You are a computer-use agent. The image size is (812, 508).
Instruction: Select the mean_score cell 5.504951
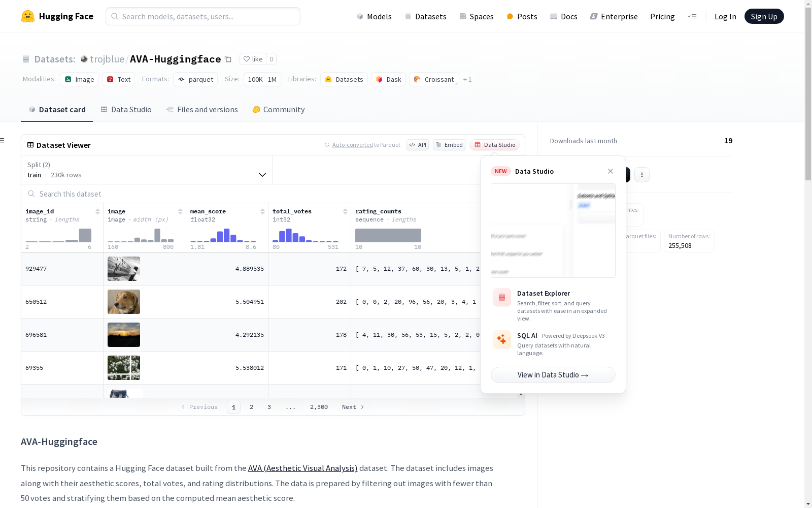coord(227,302)
